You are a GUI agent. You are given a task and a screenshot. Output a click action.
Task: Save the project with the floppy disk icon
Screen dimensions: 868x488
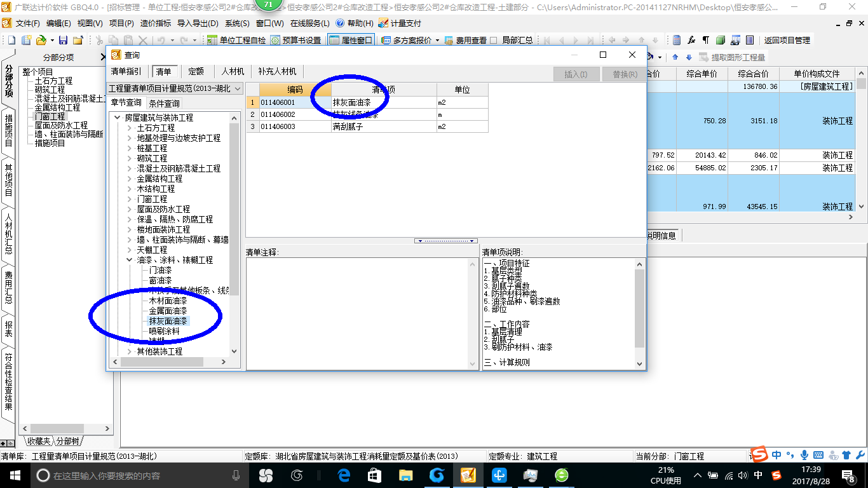coord(63,40)
